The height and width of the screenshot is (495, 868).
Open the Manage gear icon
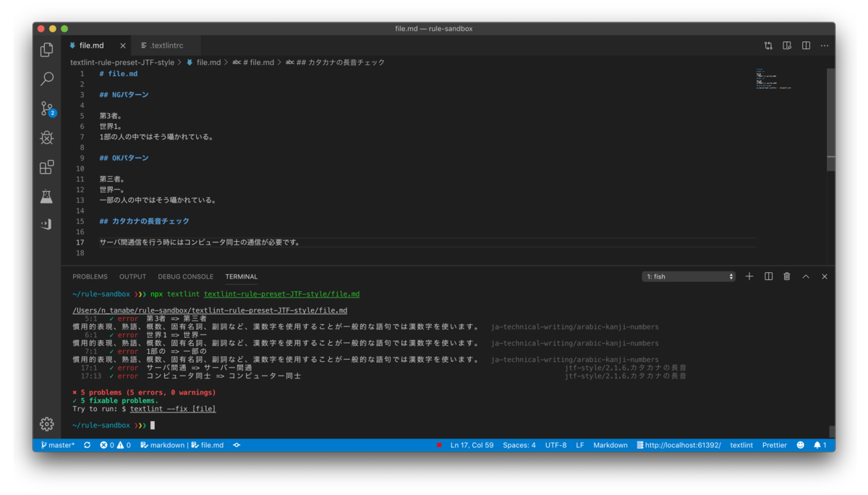(x=47, y=424)
